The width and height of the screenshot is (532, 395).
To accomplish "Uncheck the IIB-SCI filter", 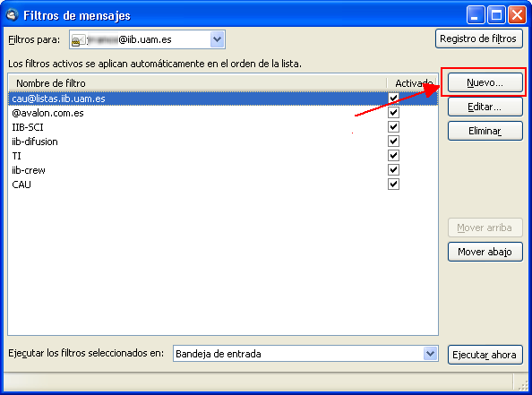I will pos(393,127).
